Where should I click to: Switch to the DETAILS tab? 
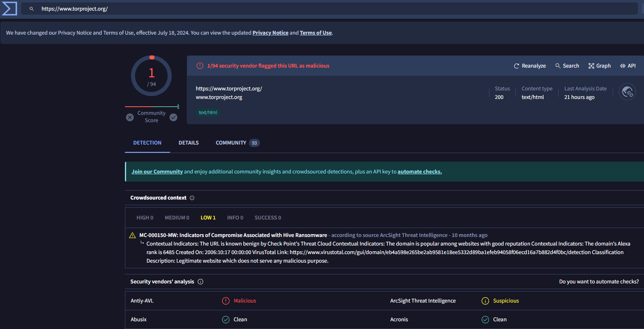[x=189, y=143]
